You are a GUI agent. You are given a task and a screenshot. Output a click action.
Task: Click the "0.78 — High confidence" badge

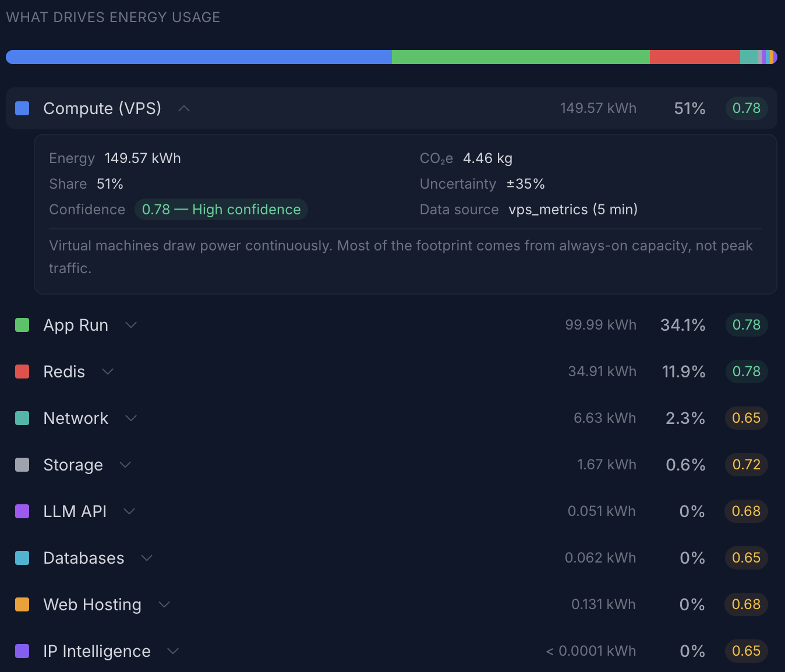[221, 210]
